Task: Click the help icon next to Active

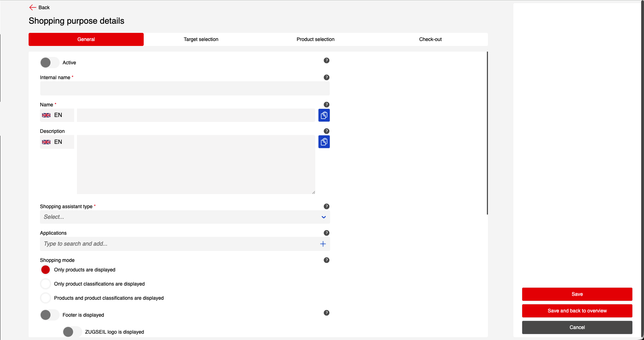Action: point(326,60)
